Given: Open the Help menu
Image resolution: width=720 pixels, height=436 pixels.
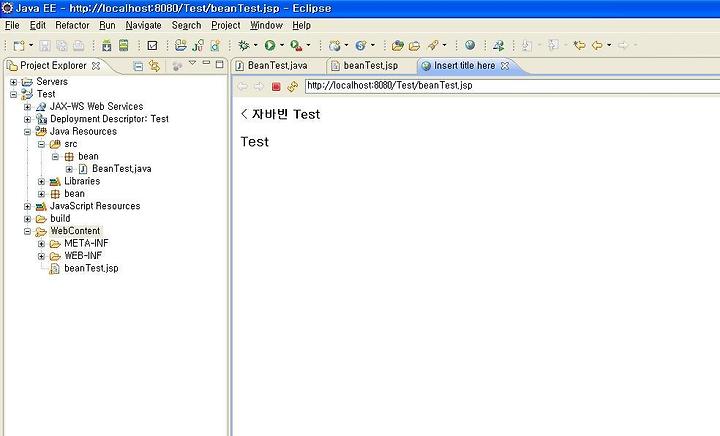Looking at the screenshot, I should (302, 25).
